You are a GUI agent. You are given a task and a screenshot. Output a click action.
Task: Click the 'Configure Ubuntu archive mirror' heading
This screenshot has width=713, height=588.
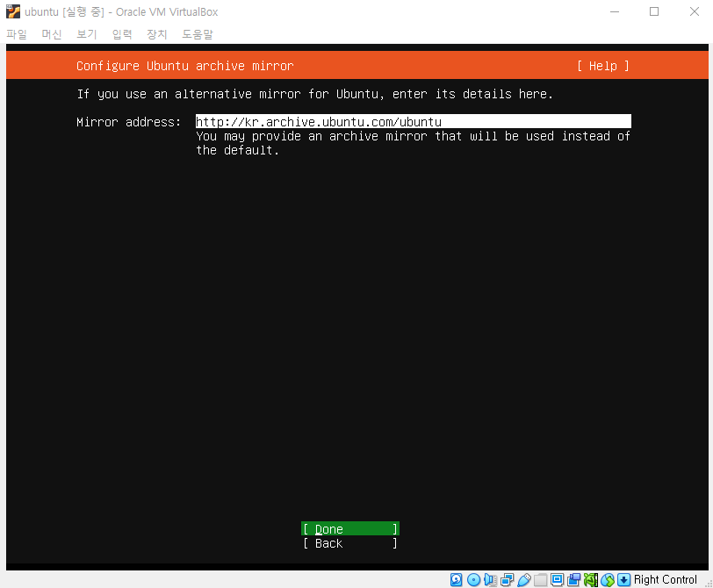185,66
